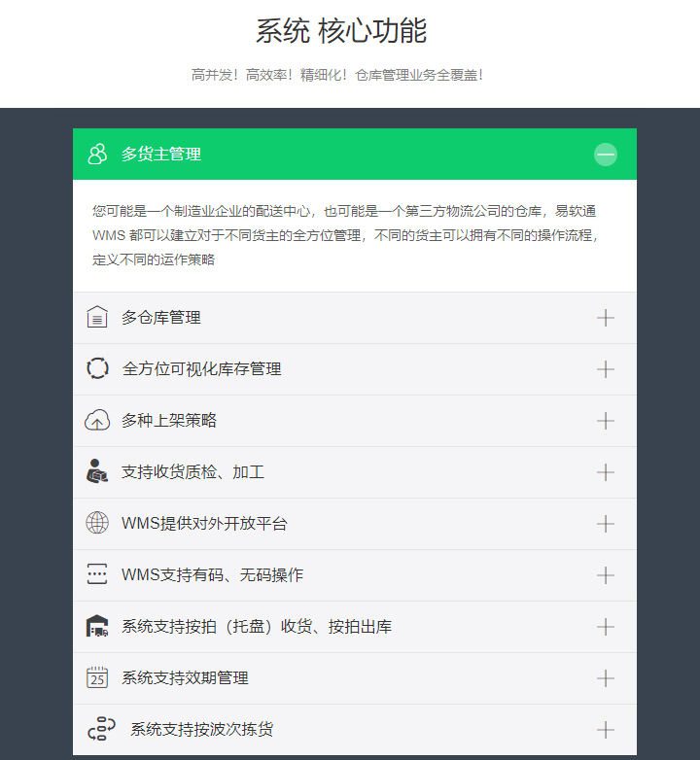Click the globe icon for WMS提供对外开放平台
The height and width of the screenshot is (760, 700).
click(x=97, y=523)
